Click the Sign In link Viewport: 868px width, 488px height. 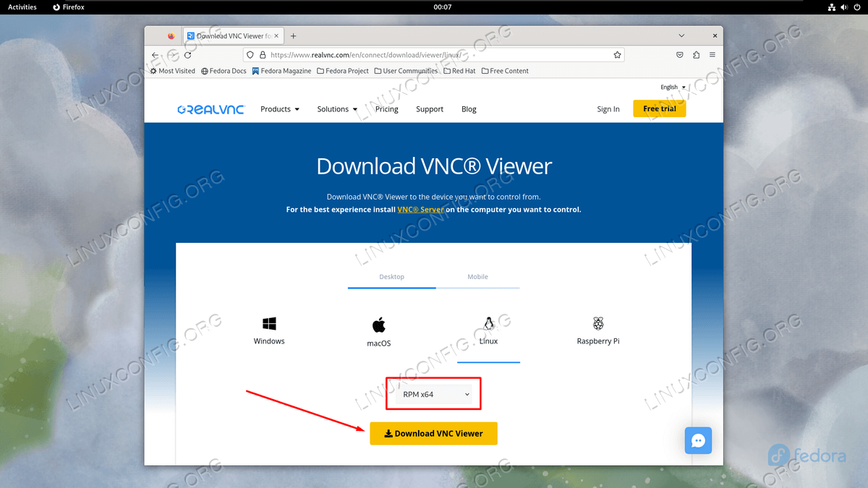click(608, 109)
